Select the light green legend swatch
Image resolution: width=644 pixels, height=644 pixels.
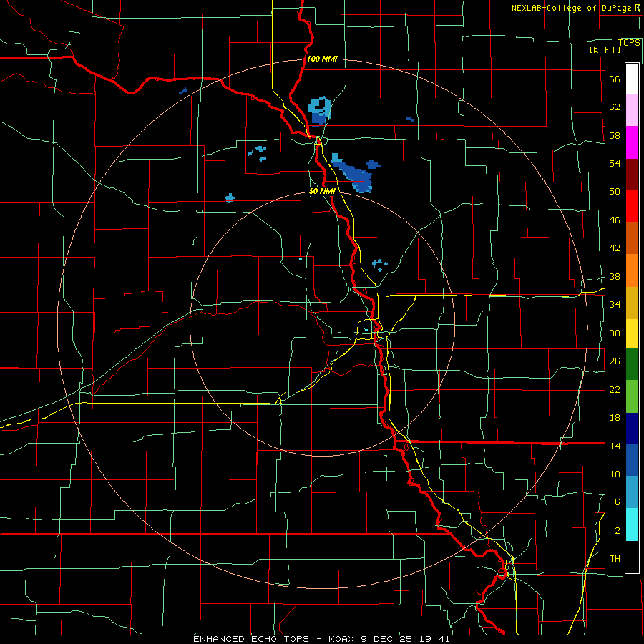coord(632,396)
